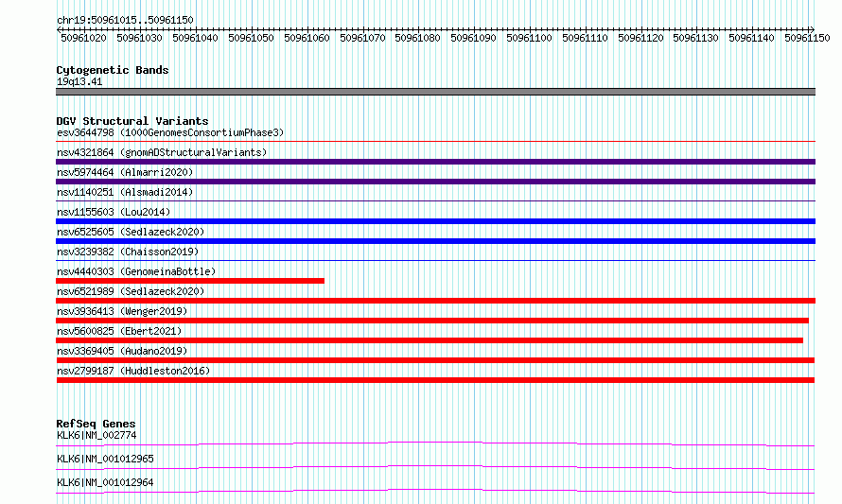Click the left arrow of the ruler

59,29
